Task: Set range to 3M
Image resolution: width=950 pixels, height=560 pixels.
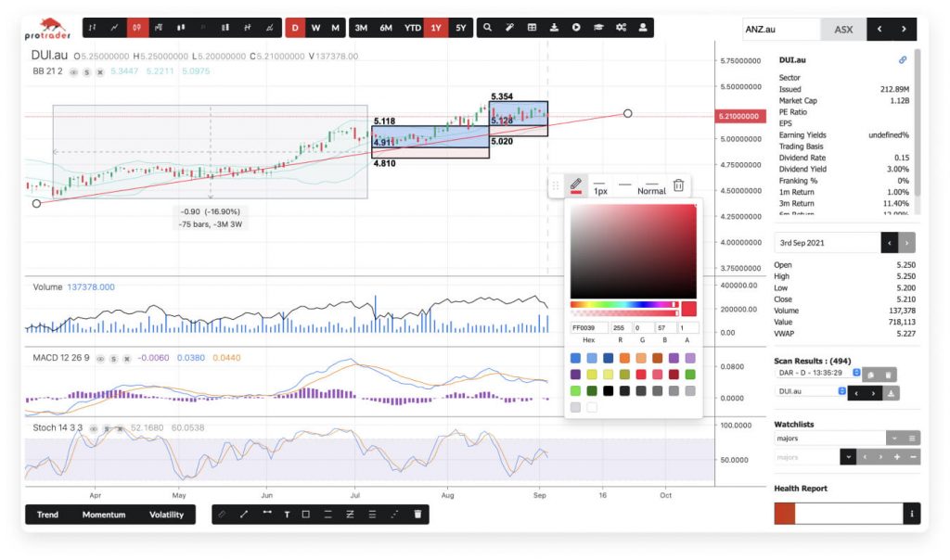Action: tap(361, 28)
